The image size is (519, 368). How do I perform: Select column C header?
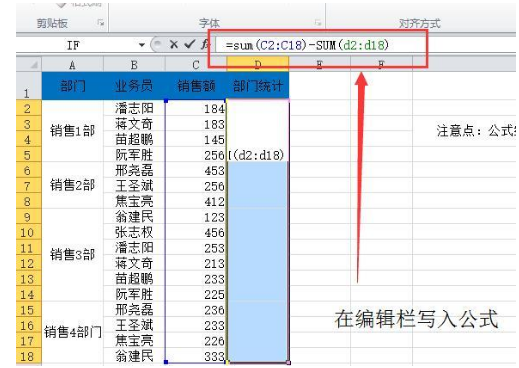196,65
